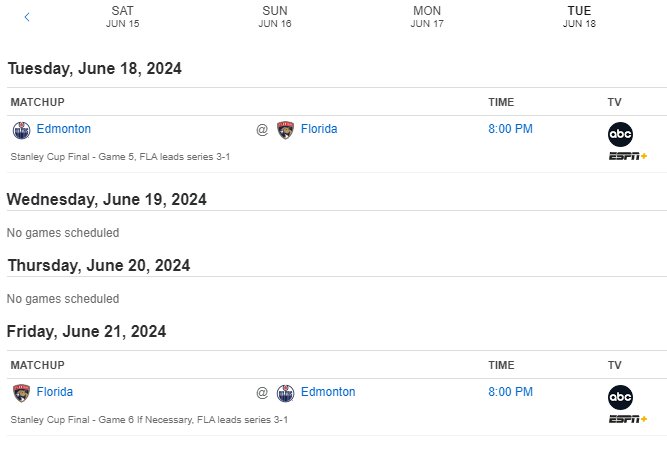Viewport: 667px width, 449px height.
Task: Select the TUE JUN 18 date tab
Action: coord(579,17)
